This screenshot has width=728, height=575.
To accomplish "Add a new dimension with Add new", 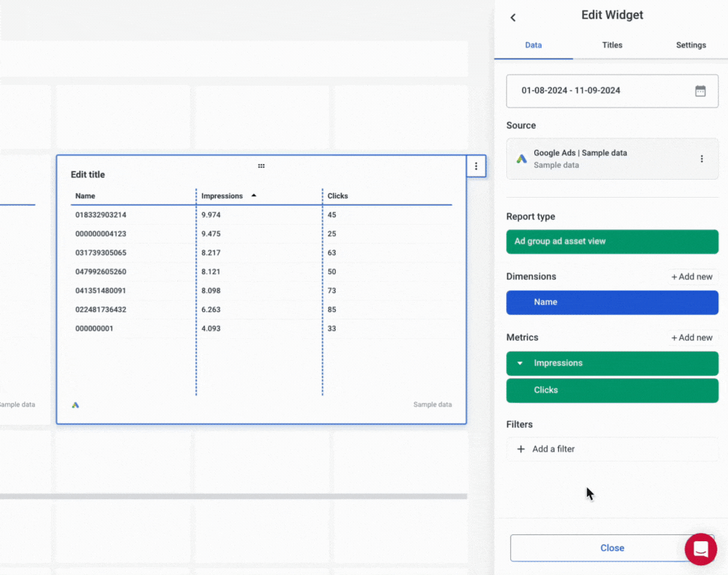I will 690,276.
